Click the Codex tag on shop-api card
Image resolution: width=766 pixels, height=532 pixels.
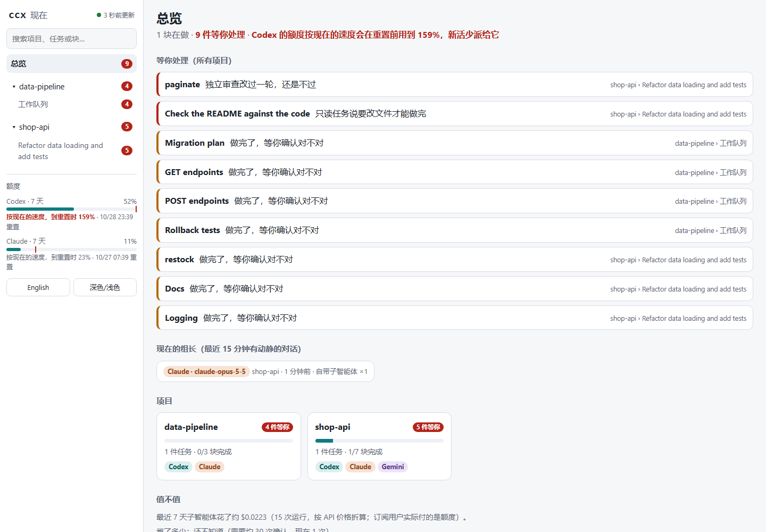[x=329, y=467]
